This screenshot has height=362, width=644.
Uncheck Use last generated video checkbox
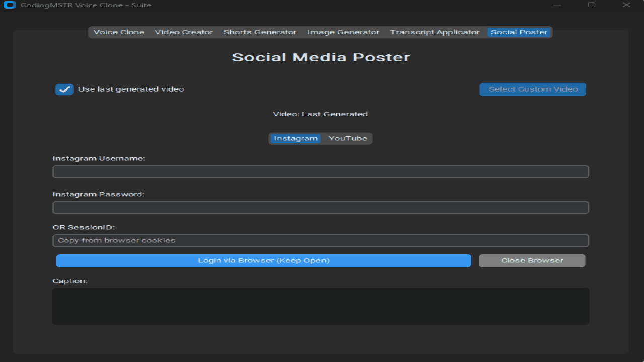[x=64, y=89]
